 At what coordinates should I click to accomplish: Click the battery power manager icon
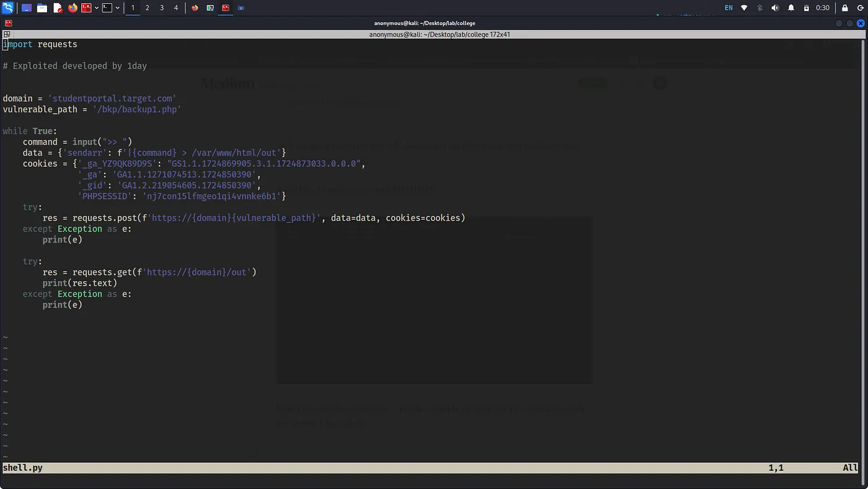807,8
